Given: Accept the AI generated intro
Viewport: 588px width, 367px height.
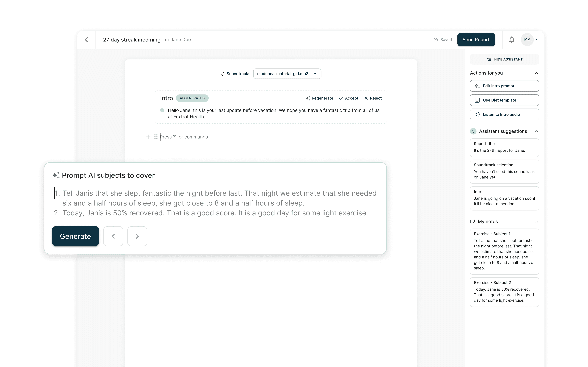Looking at the screenshot, I should (x=348, y=98).
